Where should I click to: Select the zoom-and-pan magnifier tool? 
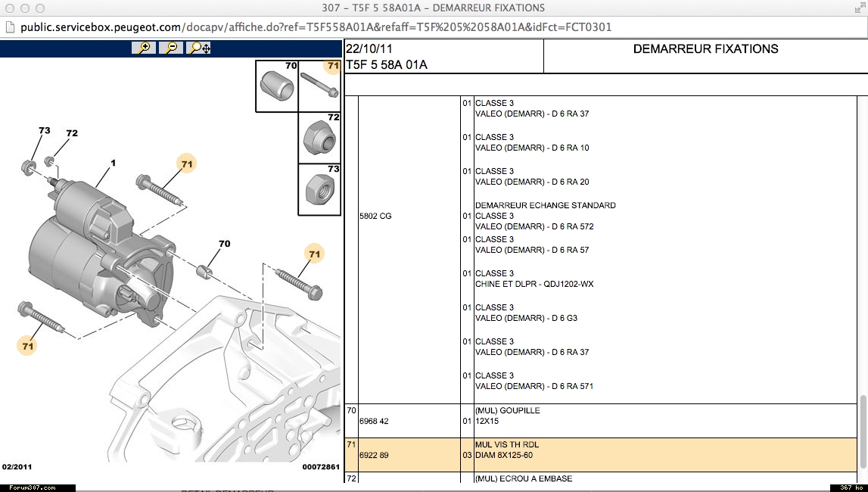pyautogui.click(x=198, y=48)
